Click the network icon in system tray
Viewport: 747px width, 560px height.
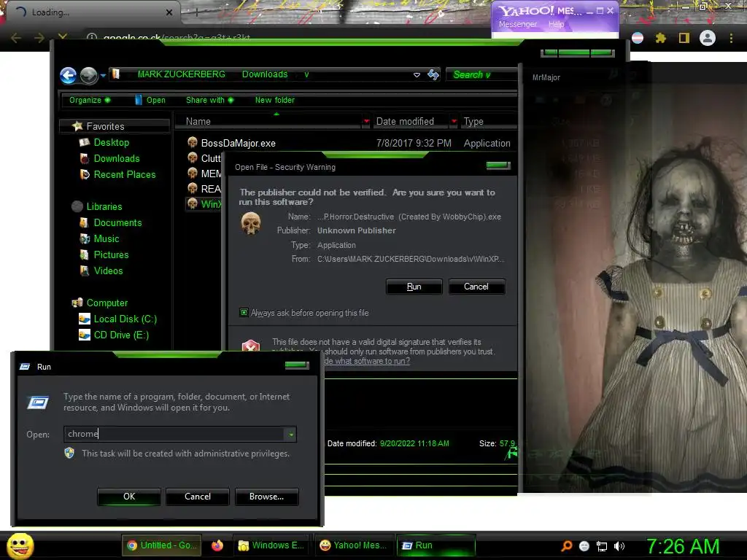coord(602,547)
